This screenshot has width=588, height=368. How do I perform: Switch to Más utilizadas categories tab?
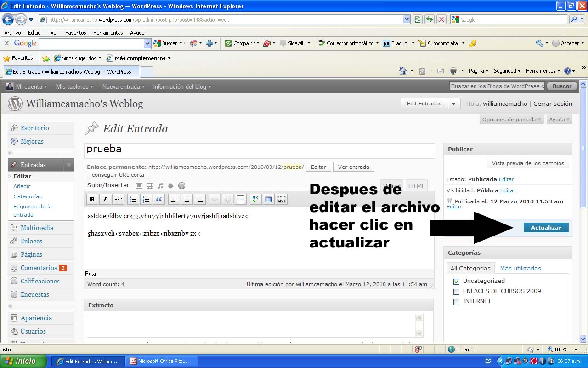(520, 268)
